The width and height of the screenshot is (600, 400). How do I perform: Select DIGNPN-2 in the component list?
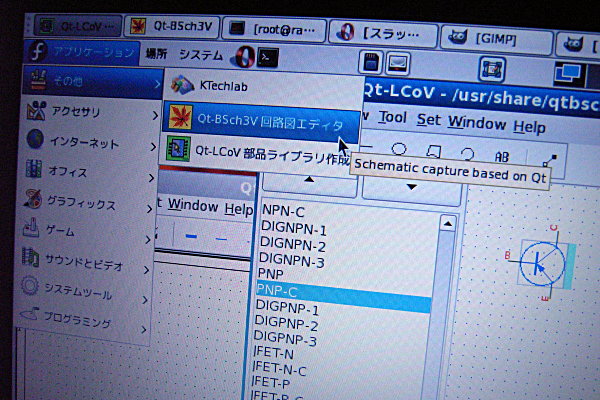pos(291,245)
